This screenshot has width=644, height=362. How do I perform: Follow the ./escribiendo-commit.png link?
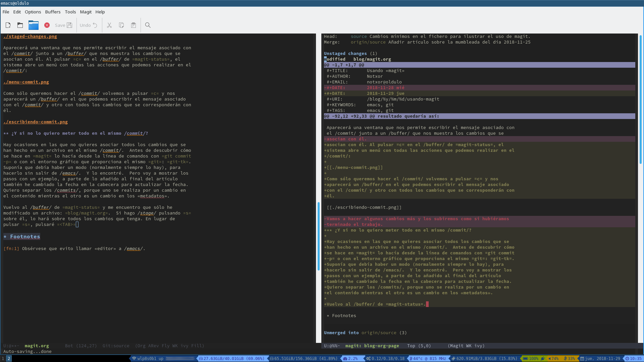point(36,122)
